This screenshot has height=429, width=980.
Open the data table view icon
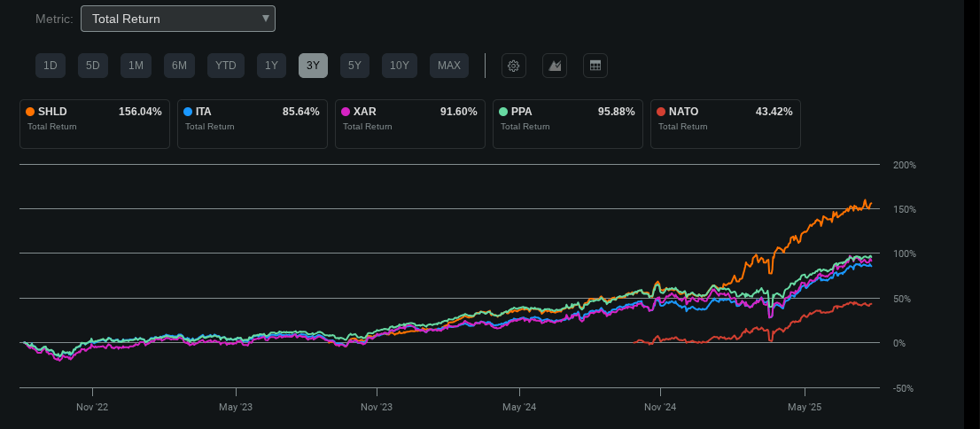pos(595,66)
